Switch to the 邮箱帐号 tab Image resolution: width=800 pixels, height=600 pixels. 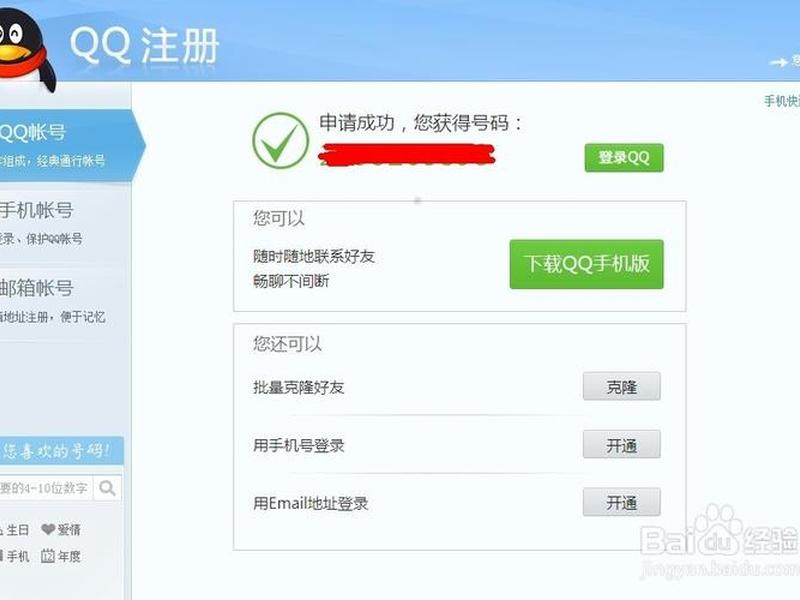point(65,301)
